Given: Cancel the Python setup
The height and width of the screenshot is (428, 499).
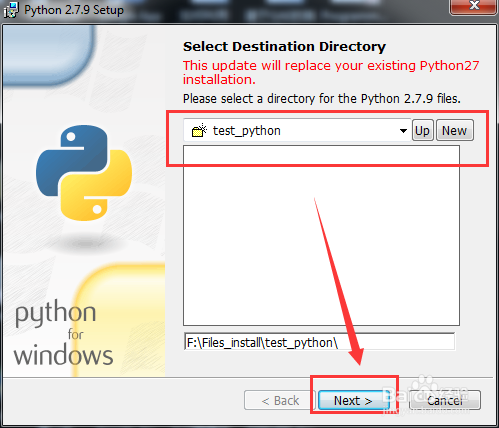Looking at the screenshot, I should [445, 400].
